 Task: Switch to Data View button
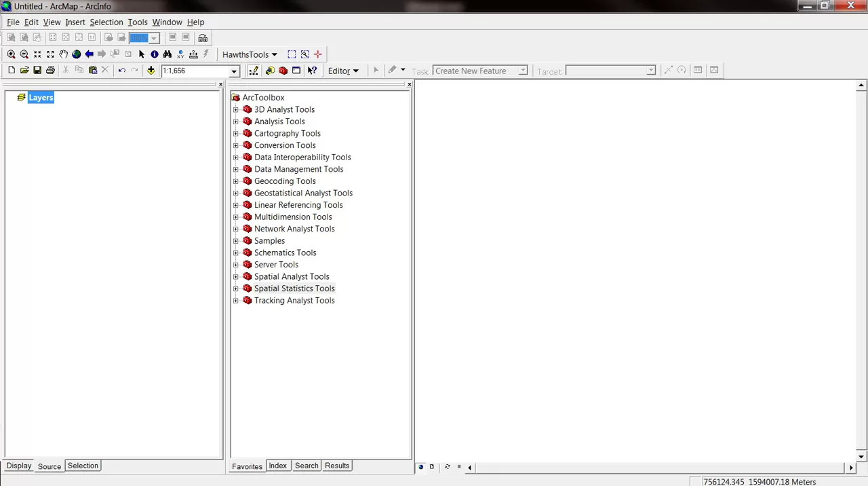pos(421,467)
